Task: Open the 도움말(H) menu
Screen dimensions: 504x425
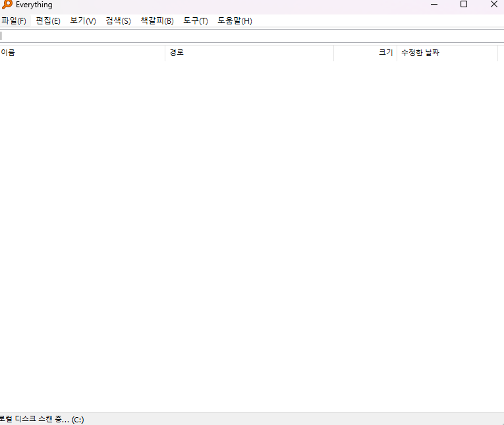Action: click(x=235, y=21)
